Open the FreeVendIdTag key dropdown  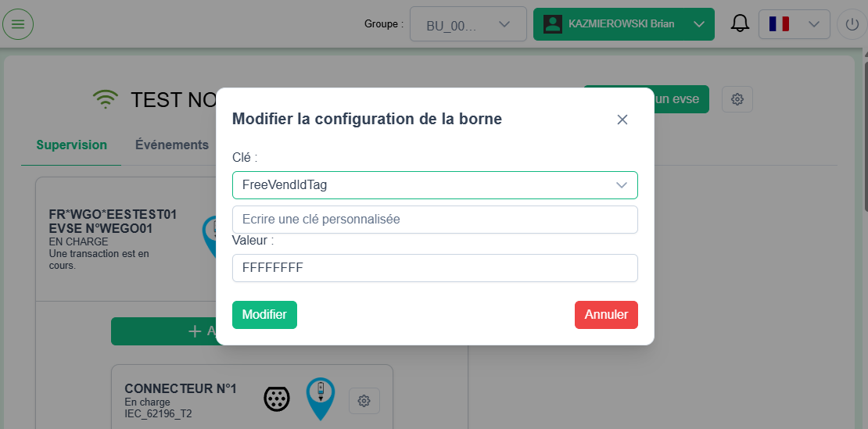(435, 185)
